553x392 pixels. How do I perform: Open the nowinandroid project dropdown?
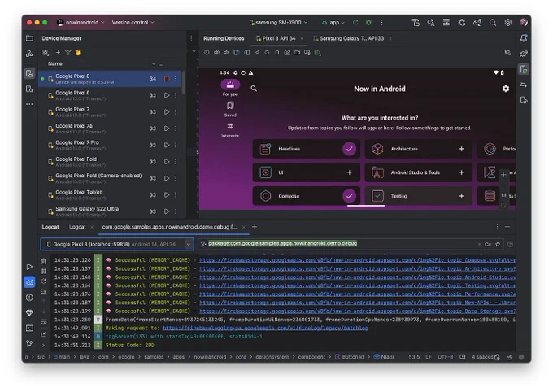click(x=81, y=22)
